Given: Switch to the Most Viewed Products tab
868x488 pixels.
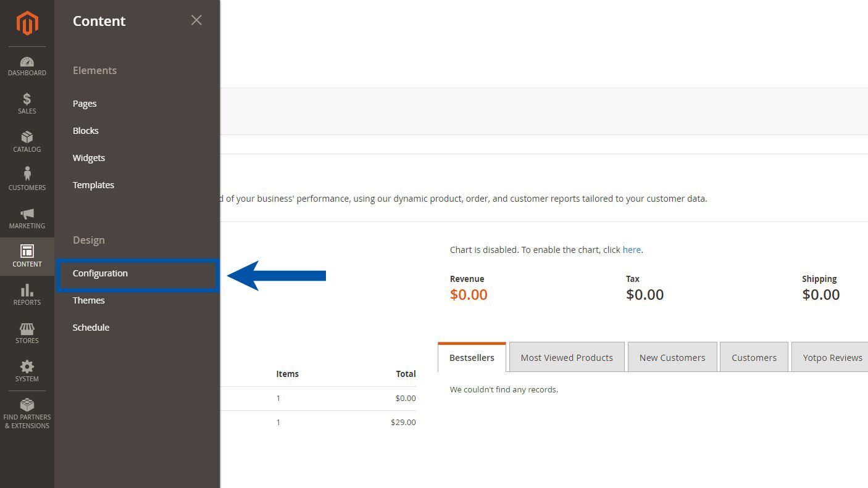Looking at the screenshot, I should click(567, 357).
